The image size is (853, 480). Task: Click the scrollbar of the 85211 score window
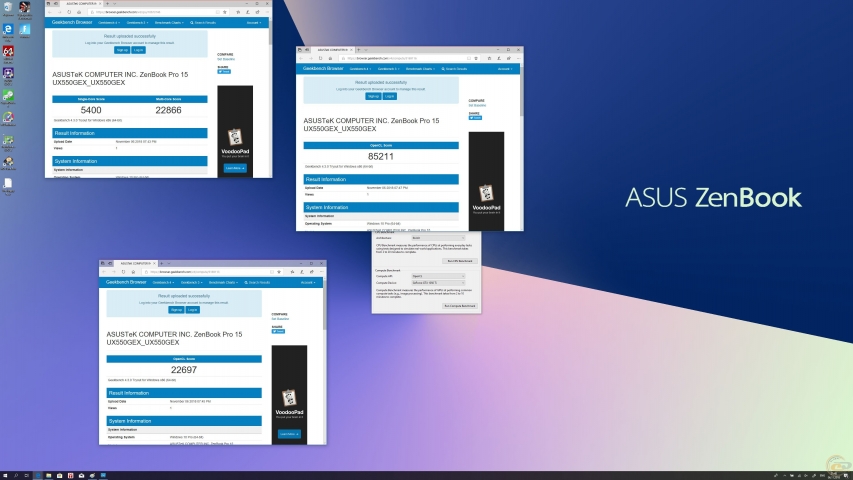[x=522, y=93]
